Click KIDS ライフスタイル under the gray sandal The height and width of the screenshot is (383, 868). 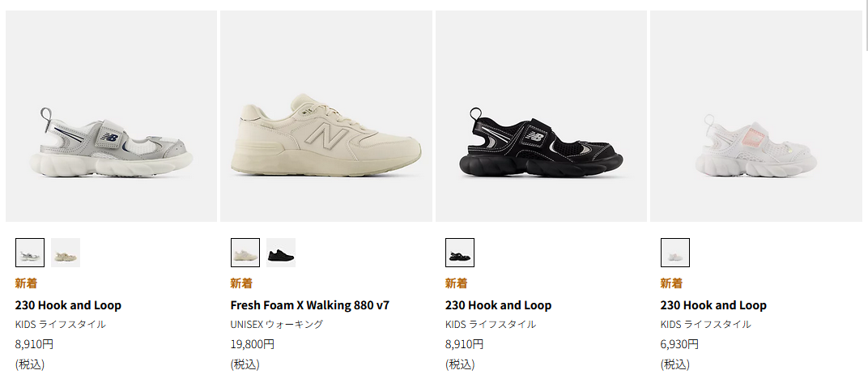point(61,325)
